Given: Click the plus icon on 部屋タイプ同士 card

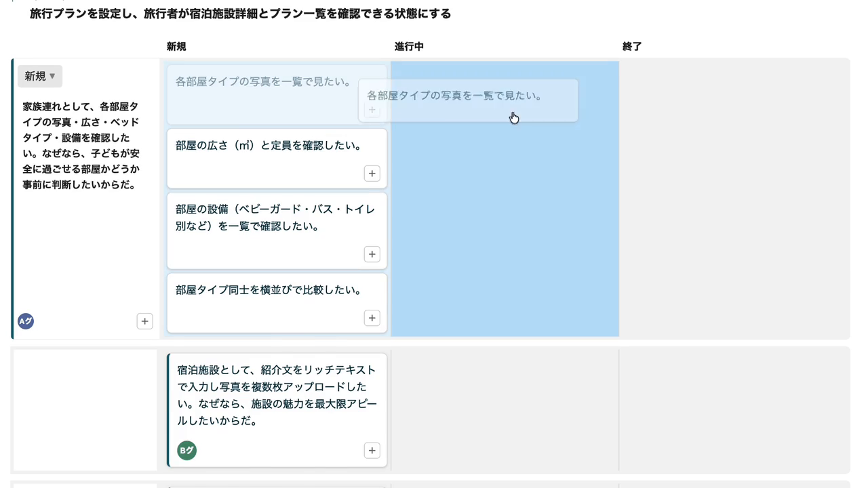Looking at the screenshot, I should [372, 318].
